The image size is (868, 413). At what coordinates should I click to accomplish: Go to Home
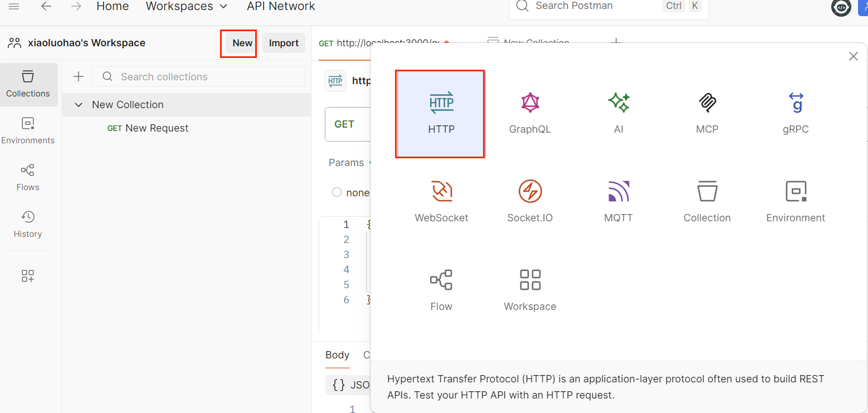point(113,6)
